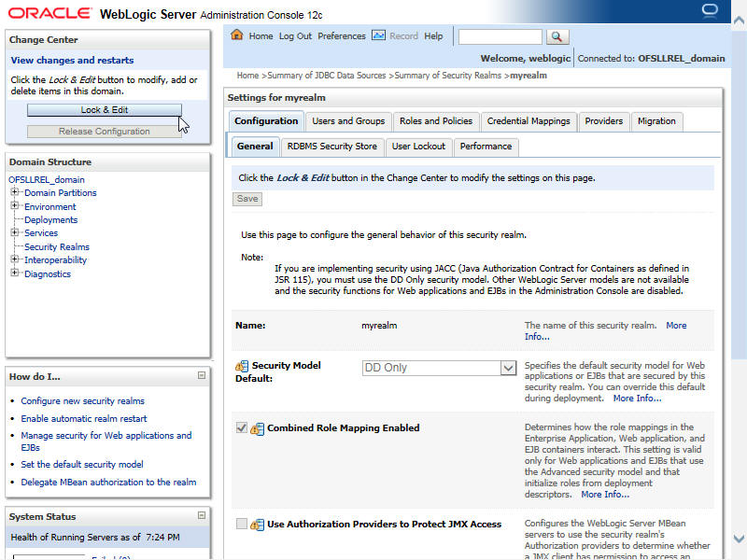Switch to the User Lockout subtab

pyautogui.click(x=418, y=147)
